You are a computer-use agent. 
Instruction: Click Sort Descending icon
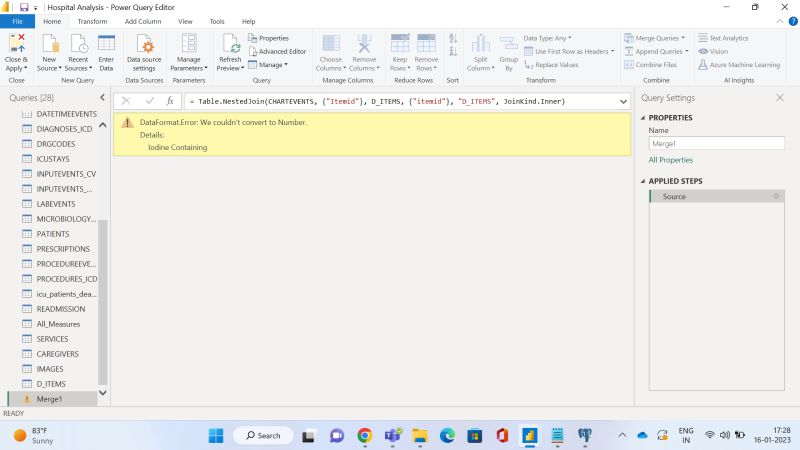click(453, 52)
